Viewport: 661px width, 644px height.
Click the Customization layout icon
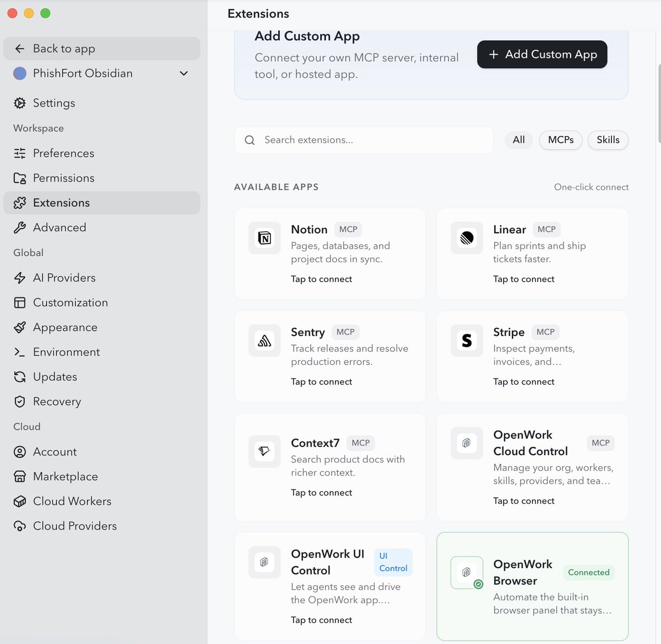[x=20, y=302]
